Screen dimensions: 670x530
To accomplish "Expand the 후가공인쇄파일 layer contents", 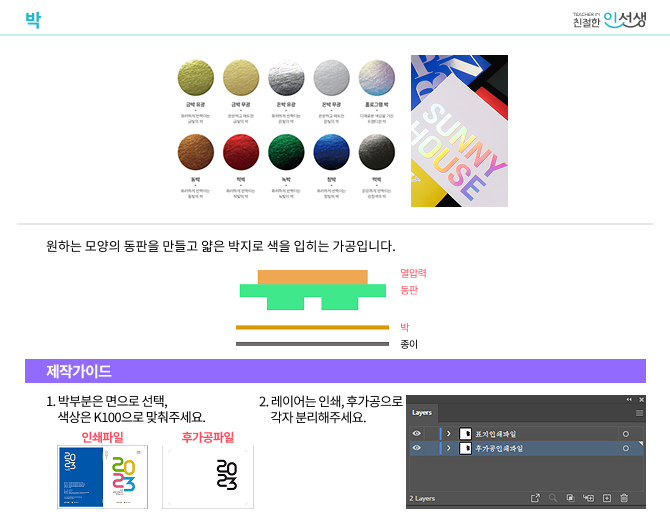I will coord(448,449).
